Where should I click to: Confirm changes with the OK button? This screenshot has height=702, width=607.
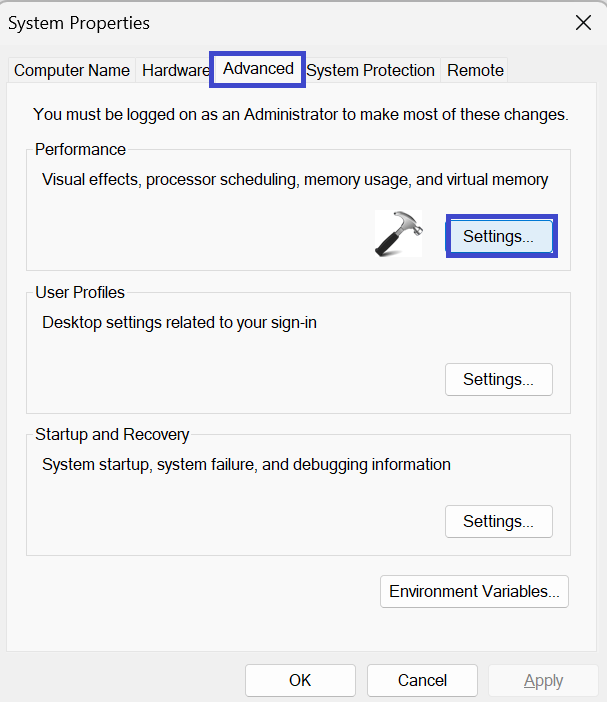[300, 680]
